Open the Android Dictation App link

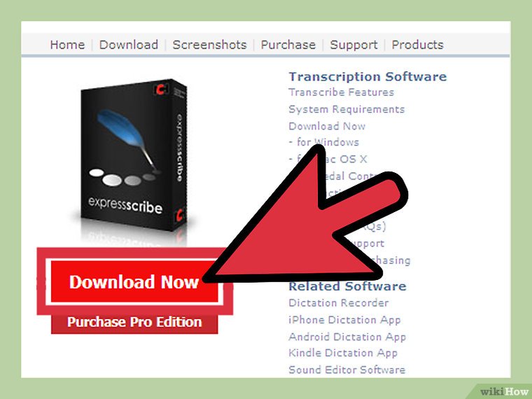coord(347,337)
